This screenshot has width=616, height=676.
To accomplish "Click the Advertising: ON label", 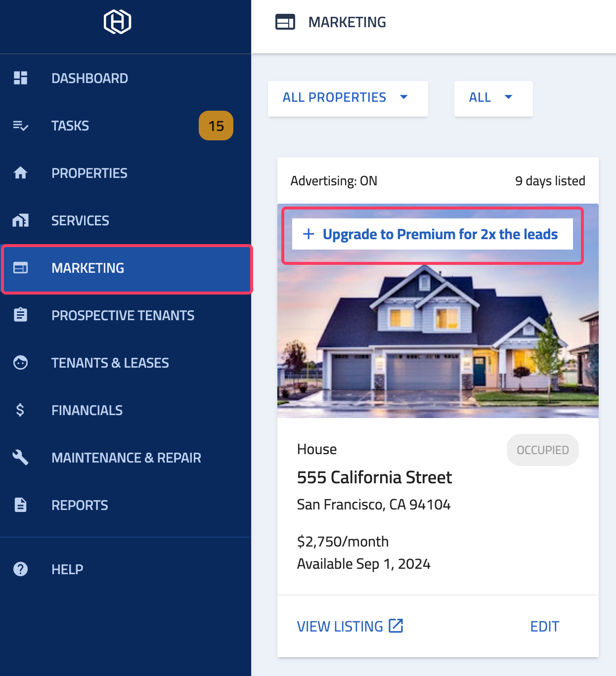I will (x=334, y=181).
